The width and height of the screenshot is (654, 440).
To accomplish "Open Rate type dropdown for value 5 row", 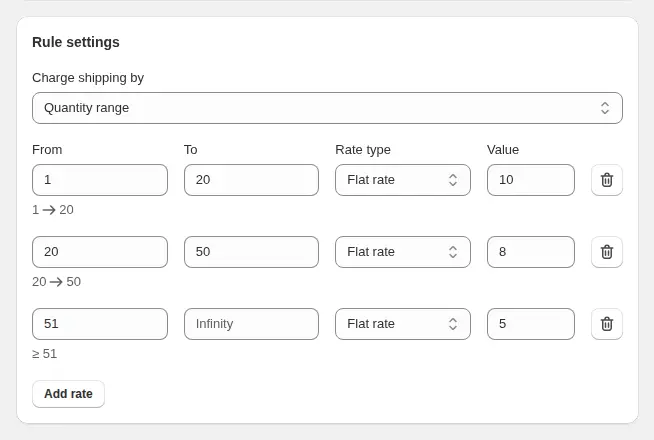I will [402, 324].
